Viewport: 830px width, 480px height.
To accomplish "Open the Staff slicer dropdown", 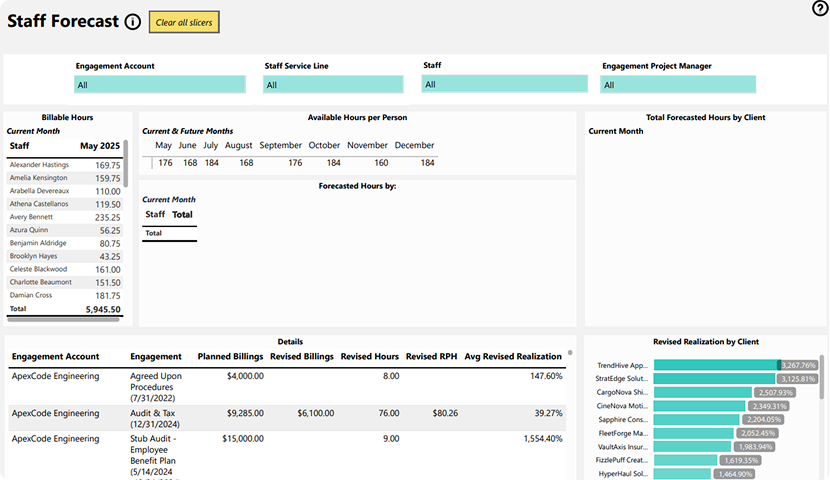I will pyautogui.click(x=504, y=85).
